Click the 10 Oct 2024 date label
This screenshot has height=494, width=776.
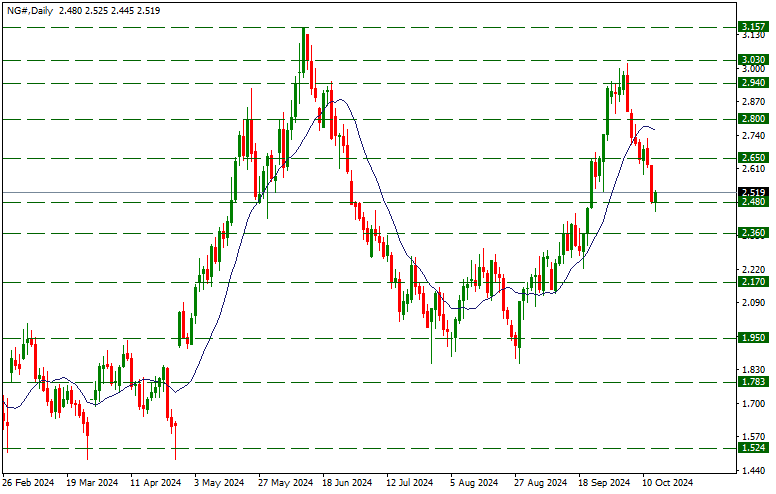click(668, 482)
